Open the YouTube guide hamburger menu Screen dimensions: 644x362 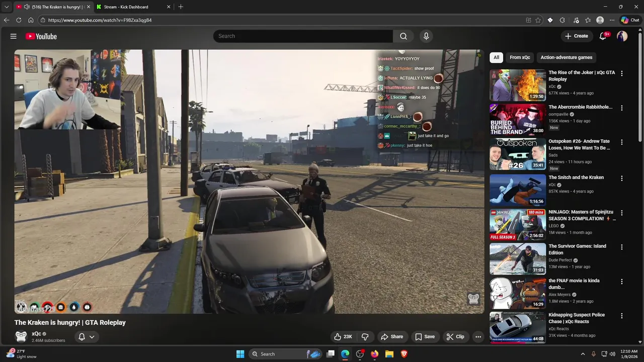(14, 36)
